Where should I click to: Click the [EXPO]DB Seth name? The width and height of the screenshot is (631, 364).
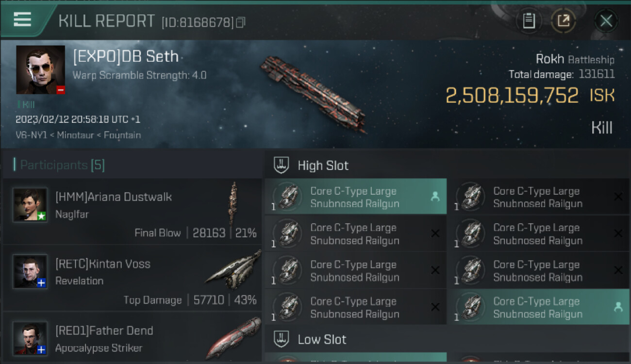click(x=126, y=57)
